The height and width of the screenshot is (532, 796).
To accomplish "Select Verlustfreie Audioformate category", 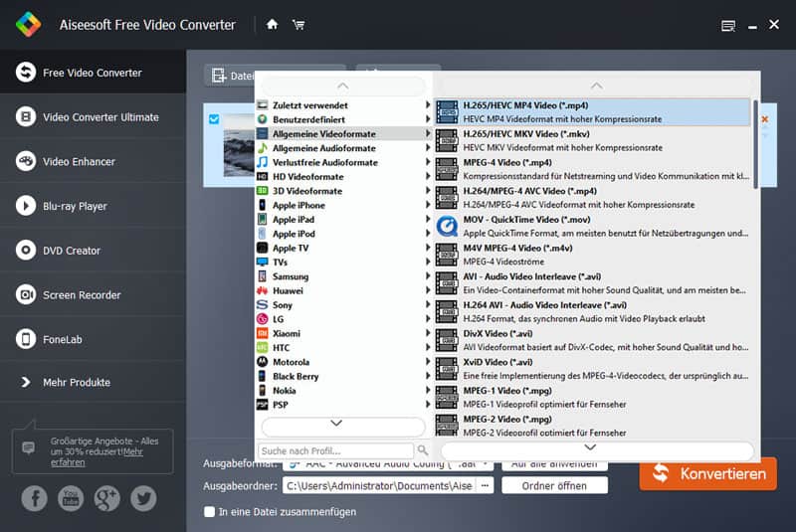I will click(x=343, y=162).
